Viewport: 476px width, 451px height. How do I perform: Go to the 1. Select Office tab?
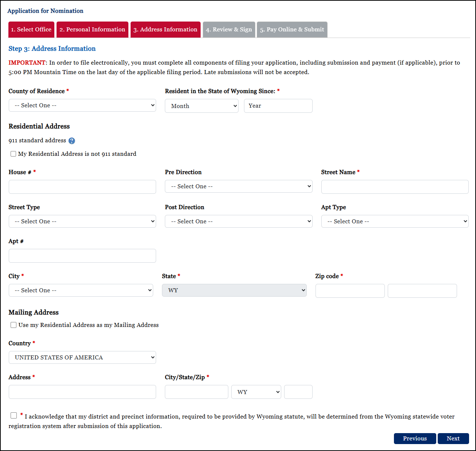click(x=31, y=30)
